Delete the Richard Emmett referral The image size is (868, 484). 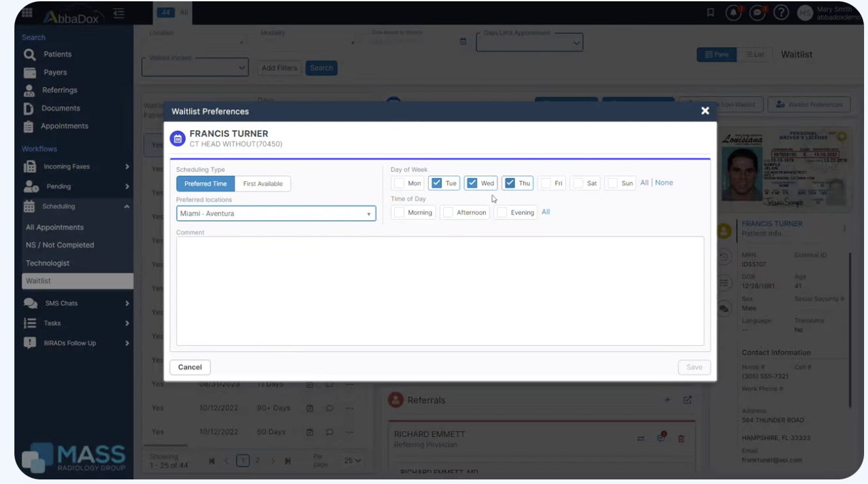click(x=681, y=439)
